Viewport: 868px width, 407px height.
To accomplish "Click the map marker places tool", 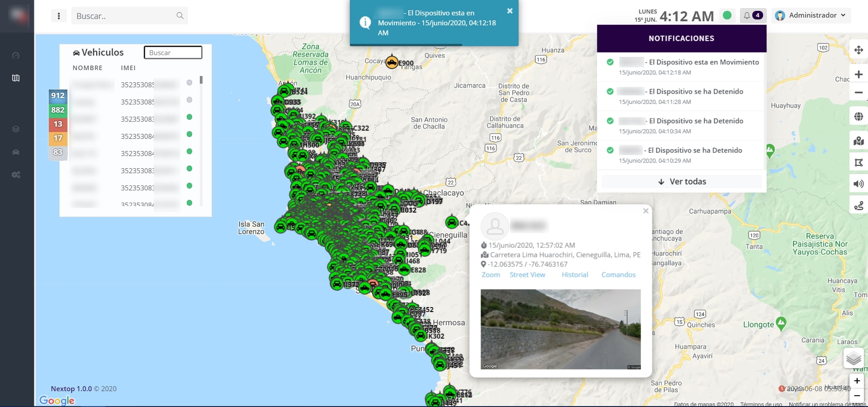I will click(859, 141).
